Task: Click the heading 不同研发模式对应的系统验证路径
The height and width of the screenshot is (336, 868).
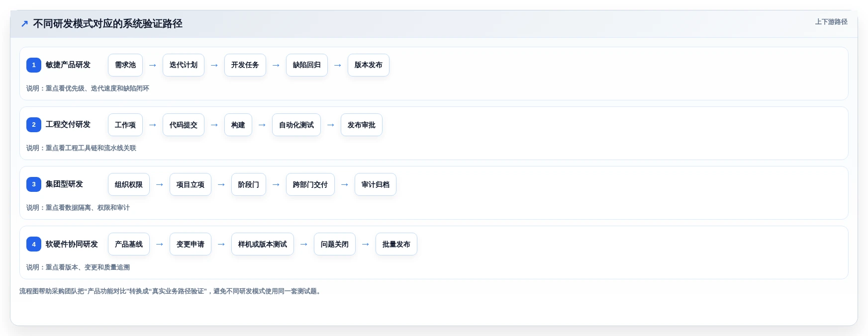Action: 107,24
